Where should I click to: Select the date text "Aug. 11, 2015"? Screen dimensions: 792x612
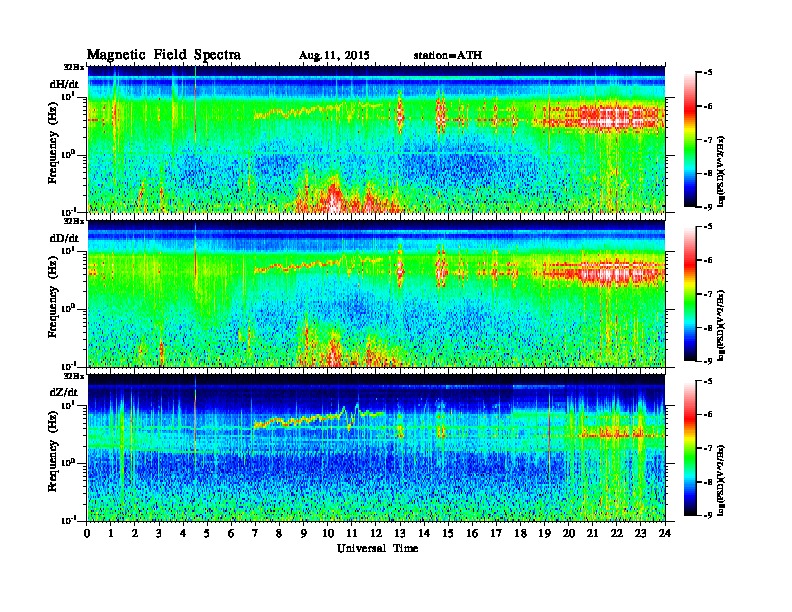[334, 56]
